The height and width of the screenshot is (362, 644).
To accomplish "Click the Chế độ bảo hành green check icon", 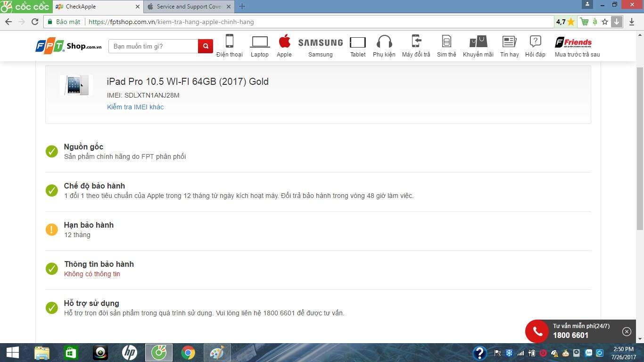I will point(52,190).
